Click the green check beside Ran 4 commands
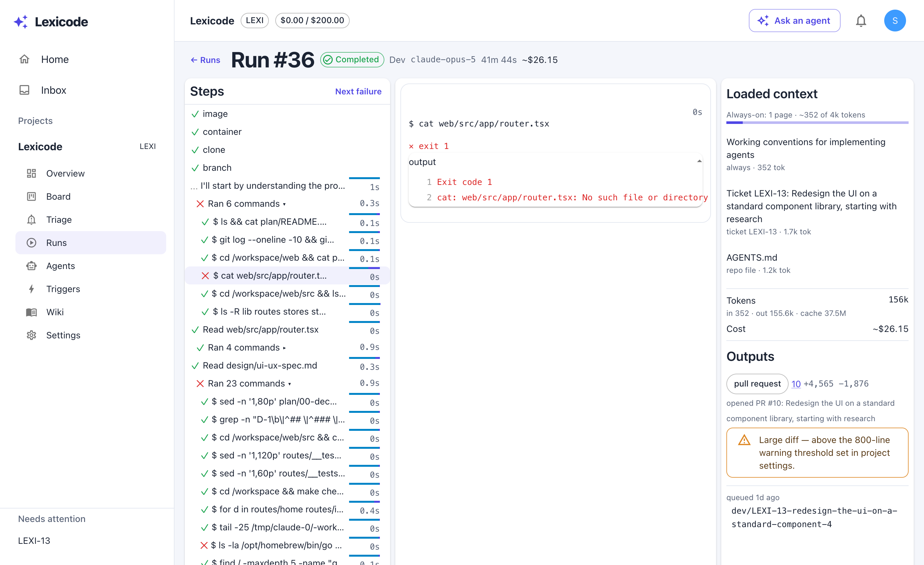This screenshot has width=924, height=565. 200,348
